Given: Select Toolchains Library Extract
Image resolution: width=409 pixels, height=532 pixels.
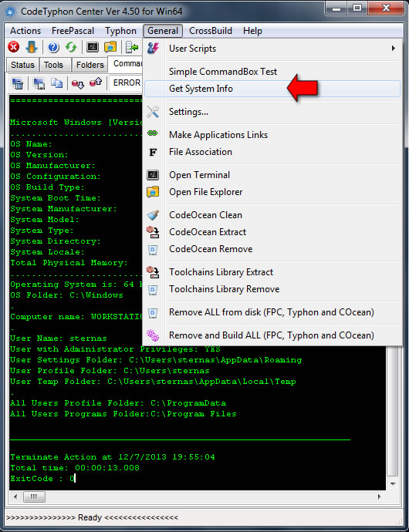Looking at the screenshot, I should (x=272, y=271).
